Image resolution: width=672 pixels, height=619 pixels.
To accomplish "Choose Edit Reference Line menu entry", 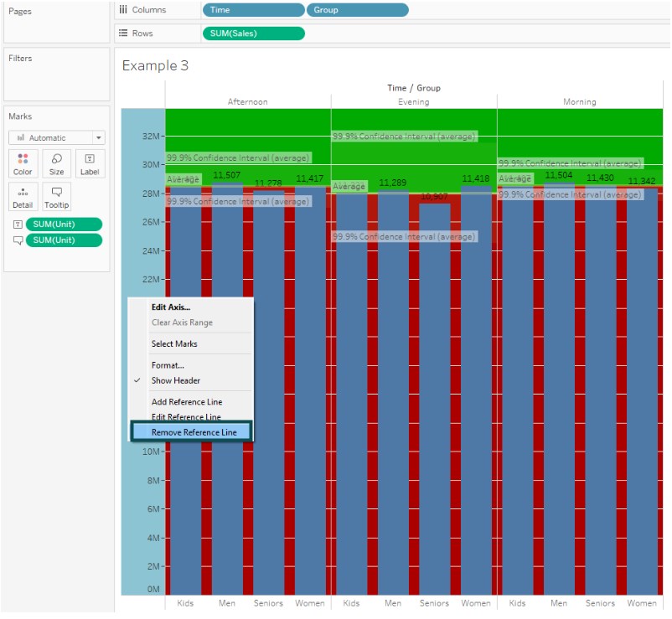I will (x=186, y=416).
